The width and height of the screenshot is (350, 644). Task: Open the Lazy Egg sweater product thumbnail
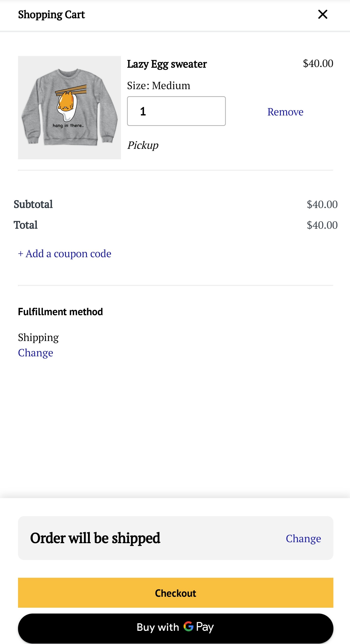pos(69,107)
